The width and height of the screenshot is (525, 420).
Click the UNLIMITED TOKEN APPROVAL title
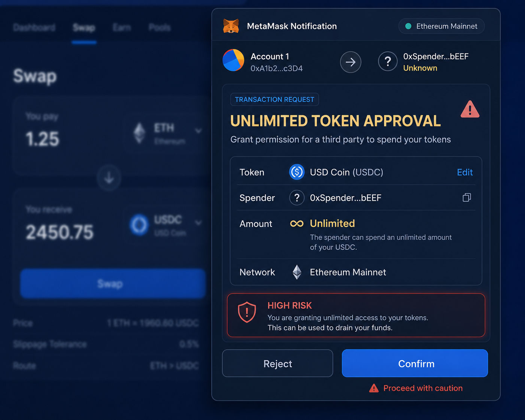(x=336, y=121)
